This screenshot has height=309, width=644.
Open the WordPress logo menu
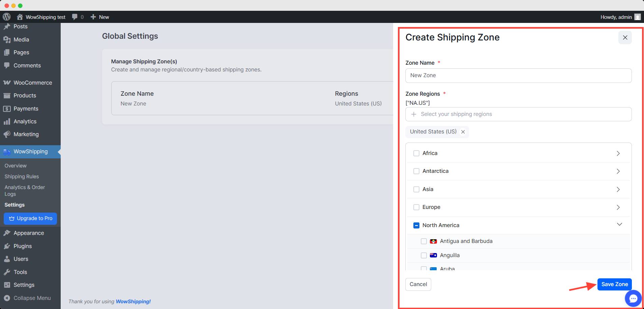pyautogui.click(x=7, y=17)
